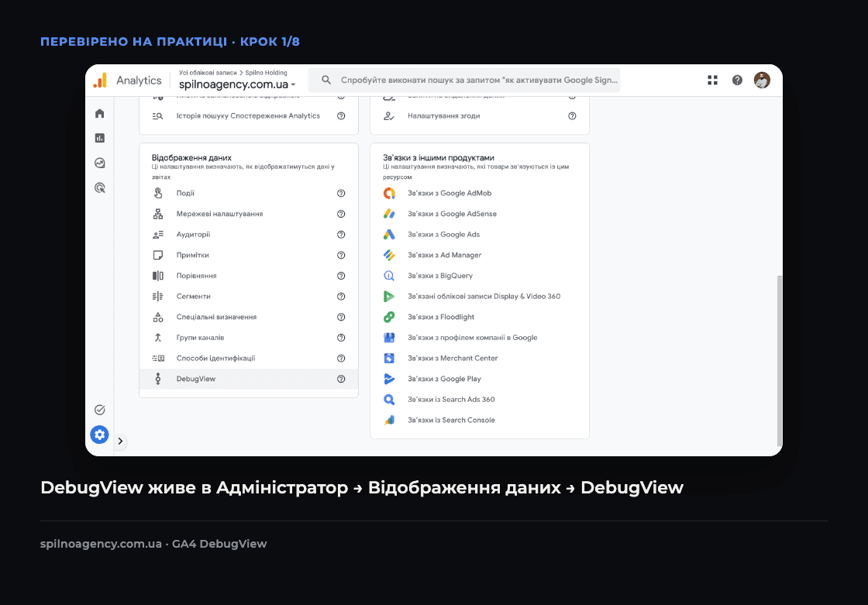
Task: Click help icon next to DebugView
Action: [341, 379]
